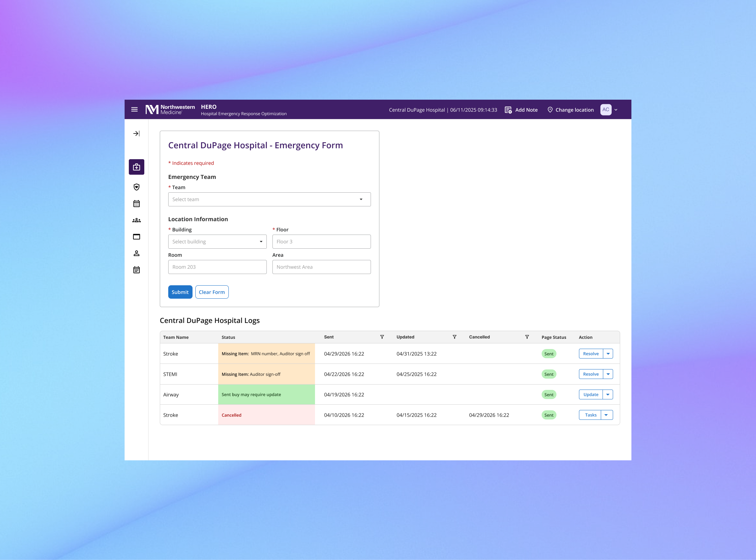Click the Floor input field
756x560 pixels.
point(321,242)
